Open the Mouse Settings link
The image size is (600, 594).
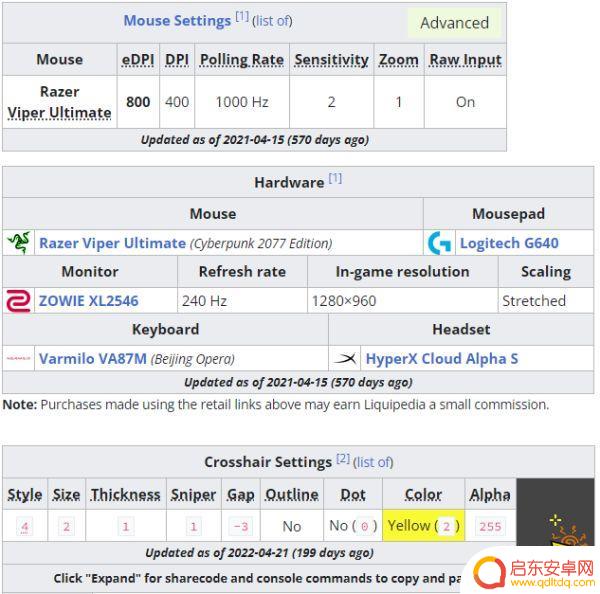(177, 21)
